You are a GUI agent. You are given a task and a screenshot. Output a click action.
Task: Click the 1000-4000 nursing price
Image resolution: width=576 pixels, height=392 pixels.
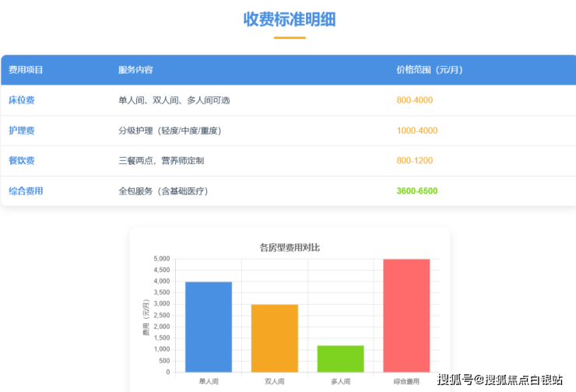click(416, 131)
